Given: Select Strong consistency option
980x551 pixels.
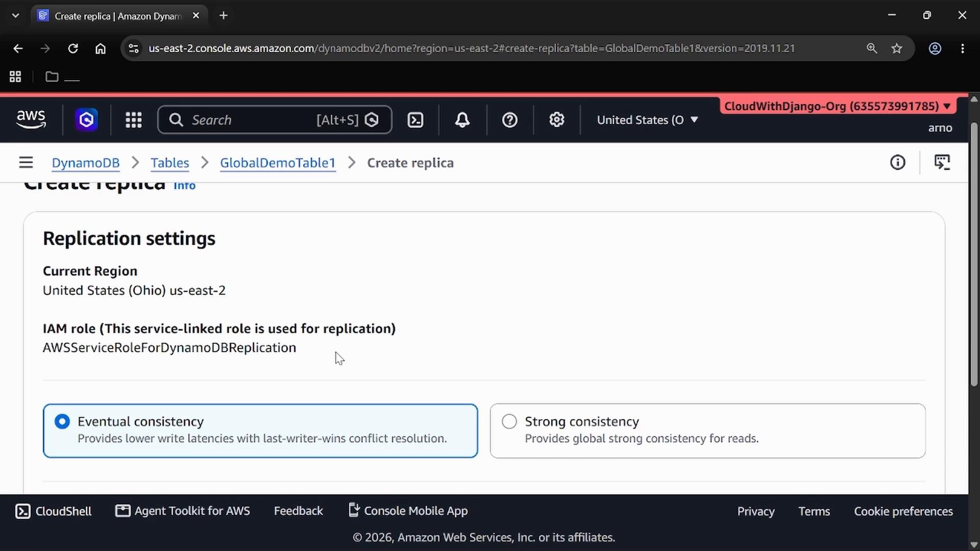Looking at the screenshot, I should tap(707, 431).
